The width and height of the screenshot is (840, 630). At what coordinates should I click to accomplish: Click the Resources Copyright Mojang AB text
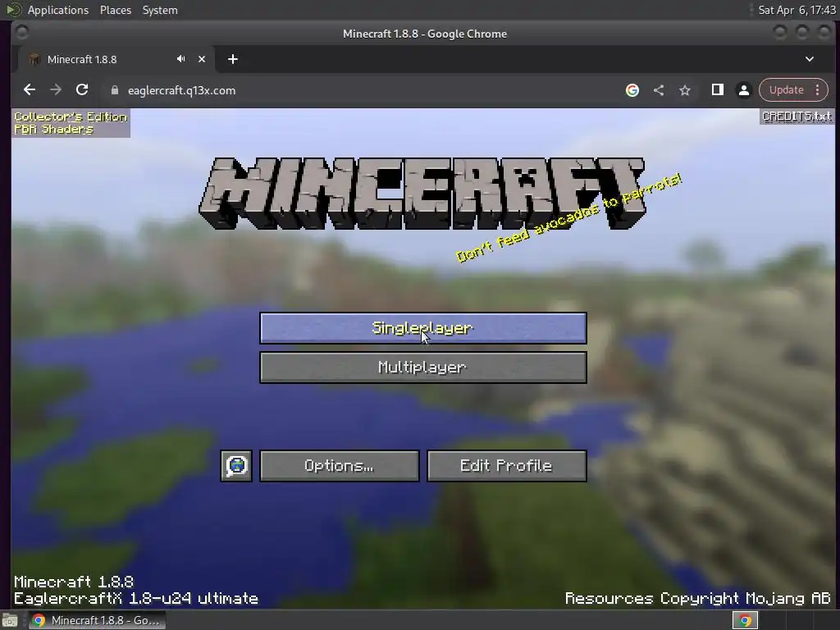(697, 598)
